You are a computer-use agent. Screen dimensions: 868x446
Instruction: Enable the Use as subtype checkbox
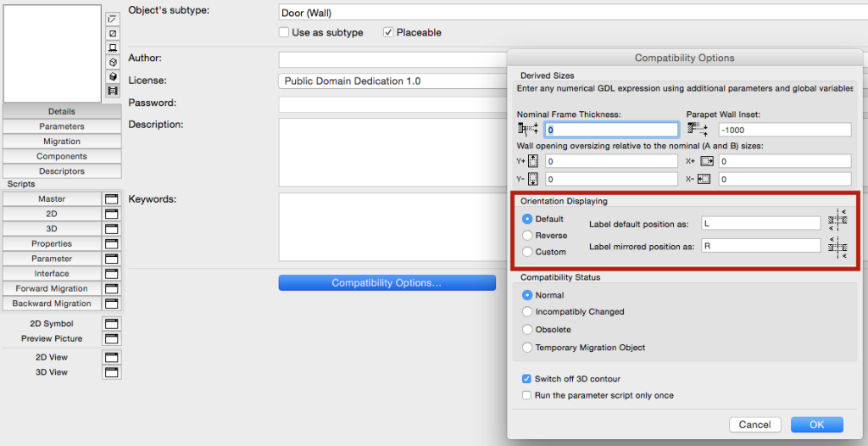[284, 32]
